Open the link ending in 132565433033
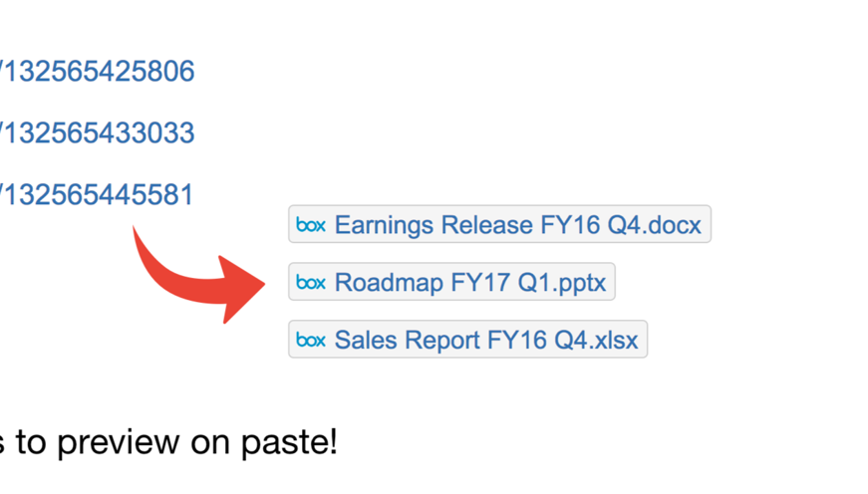This screenshot has height=494, width=868. click(98, 133)
